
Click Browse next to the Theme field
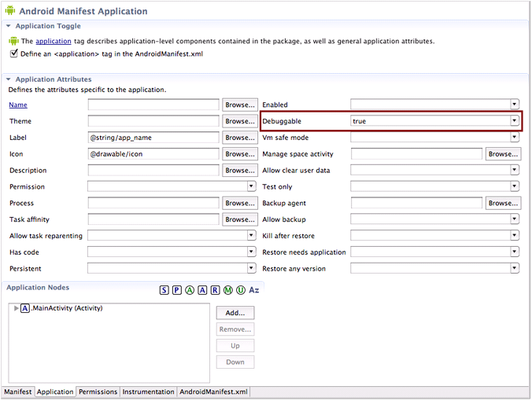tap(240, 121)
